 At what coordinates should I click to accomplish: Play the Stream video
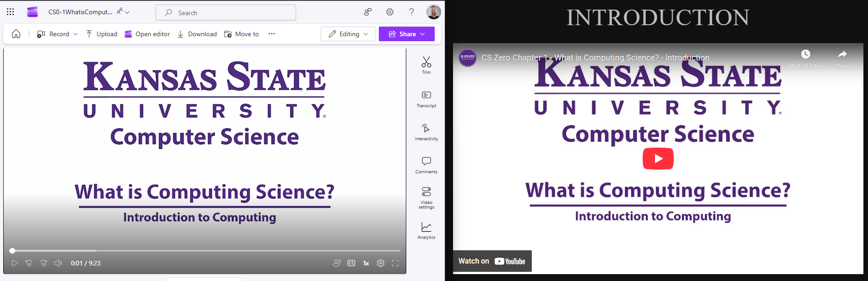pyautogui.click(x=15, y=263)
